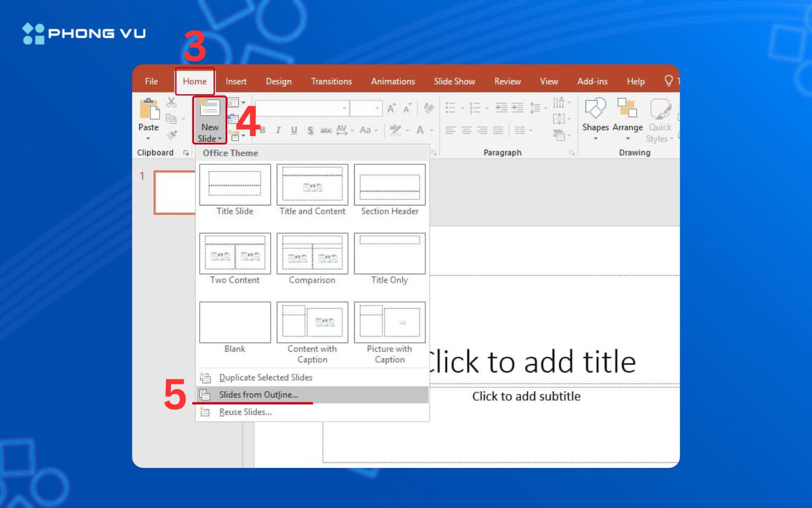Switch to the Slide Show tab
Viewport: 812px width, 508px height.
(x=454, y=81)
